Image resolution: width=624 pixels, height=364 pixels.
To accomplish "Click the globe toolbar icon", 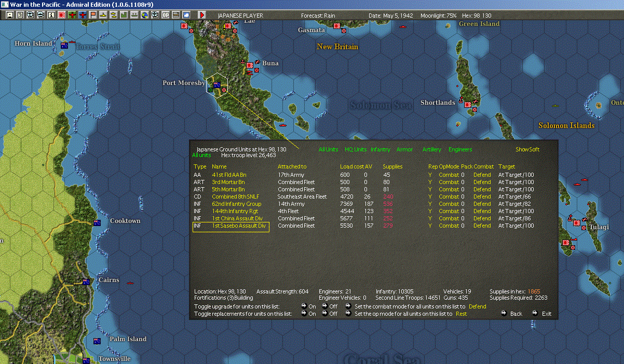I will coord(145,15).
